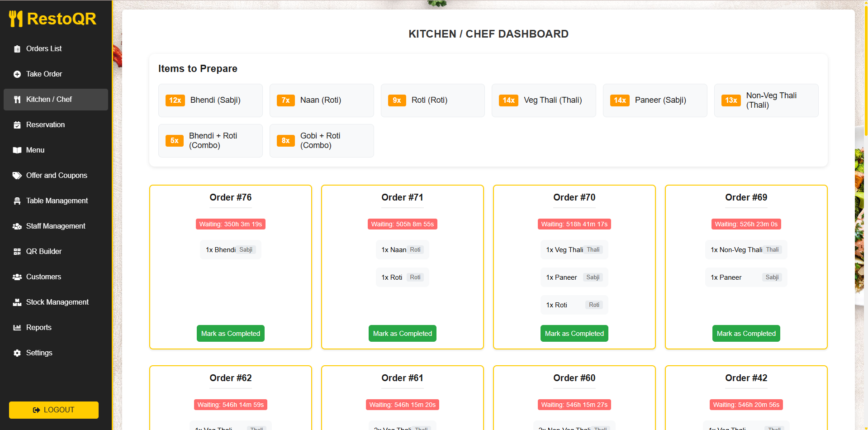This screenshot has width=868, height=430.
Task: Mark Order #70 as completed
Action: click(574, 334)
